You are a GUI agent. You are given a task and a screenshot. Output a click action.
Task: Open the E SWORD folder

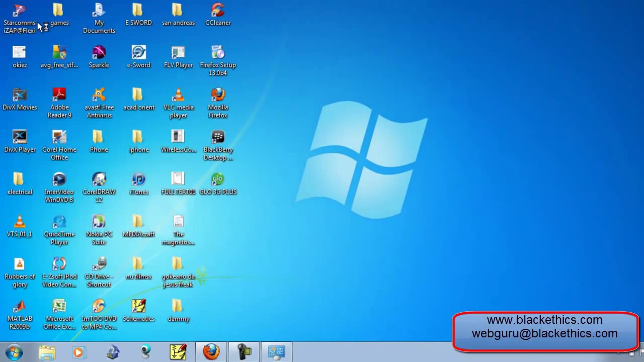pos(138,15)
